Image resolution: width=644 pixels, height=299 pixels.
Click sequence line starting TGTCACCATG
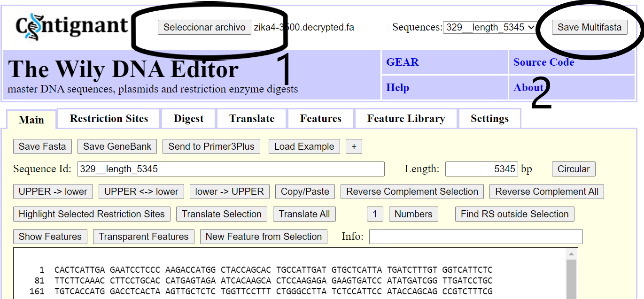point(273,291)
